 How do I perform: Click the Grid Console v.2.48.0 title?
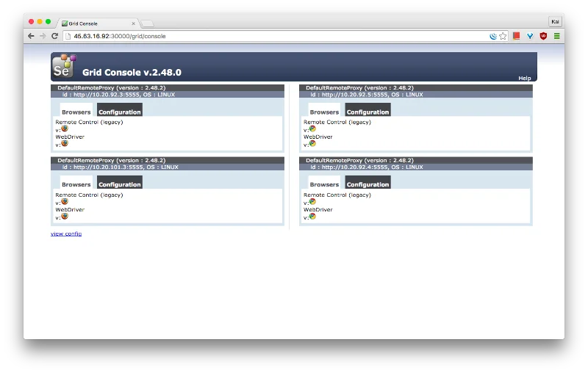(132, 72)
